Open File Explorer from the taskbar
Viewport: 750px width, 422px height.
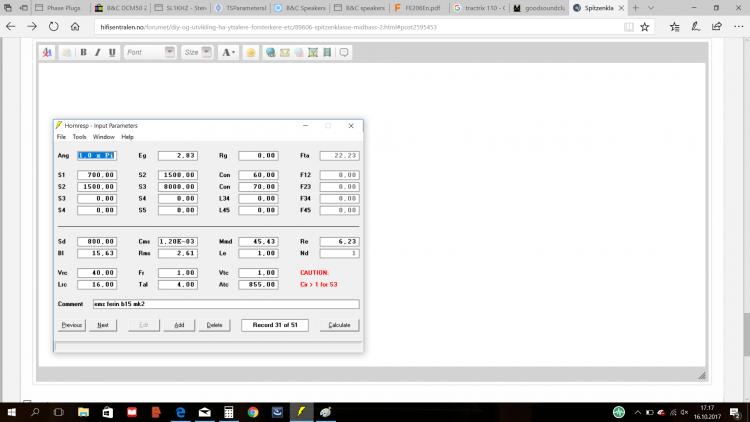pyautogui.click(x=83, y=412)
